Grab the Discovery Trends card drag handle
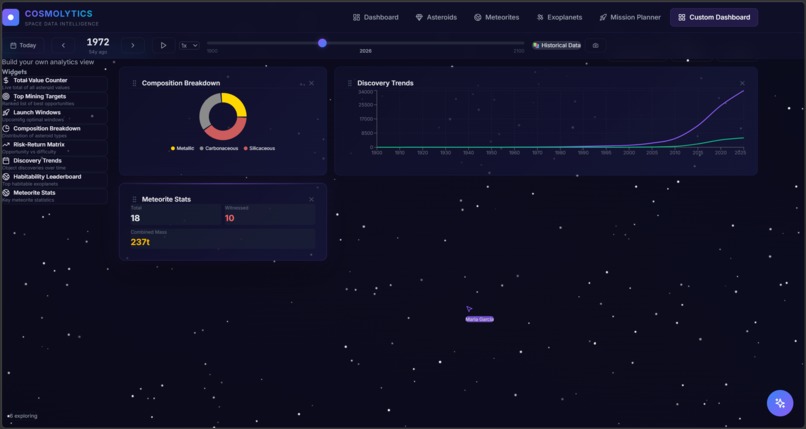The height and width of the screenshot is (429, 806). 350,83
